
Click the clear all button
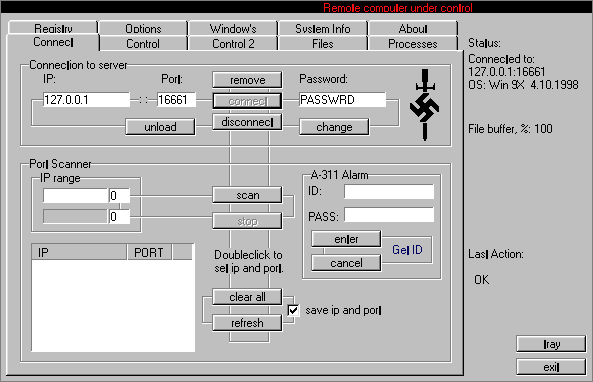247,297
